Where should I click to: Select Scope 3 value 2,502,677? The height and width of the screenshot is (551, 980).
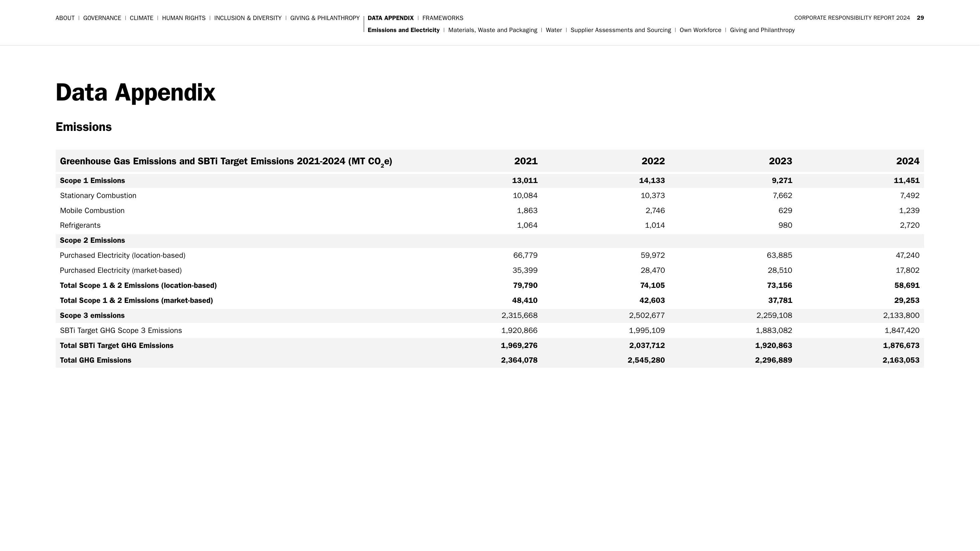tap(647, 316)
